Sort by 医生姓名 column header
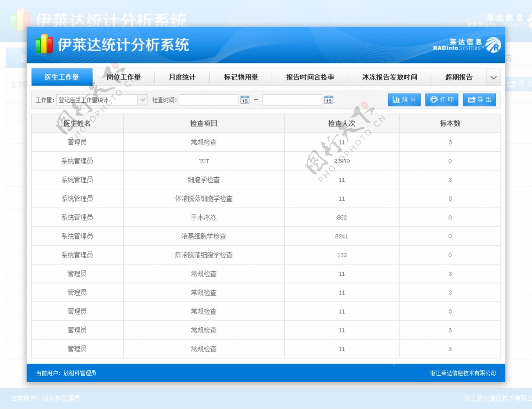The height and width of the screenshot is (409, 532). tap(77, 123)
